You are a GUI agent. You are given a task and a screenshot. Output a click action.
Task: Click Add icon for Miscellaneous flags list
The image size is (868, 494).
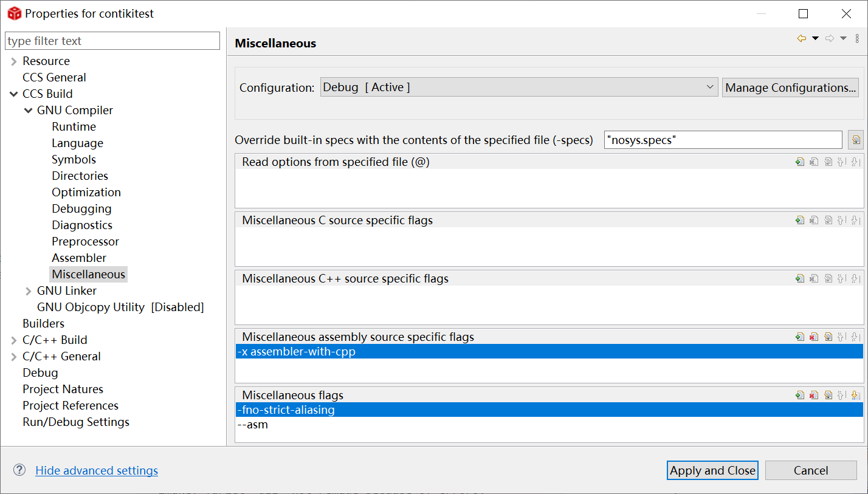click(800, 395)
